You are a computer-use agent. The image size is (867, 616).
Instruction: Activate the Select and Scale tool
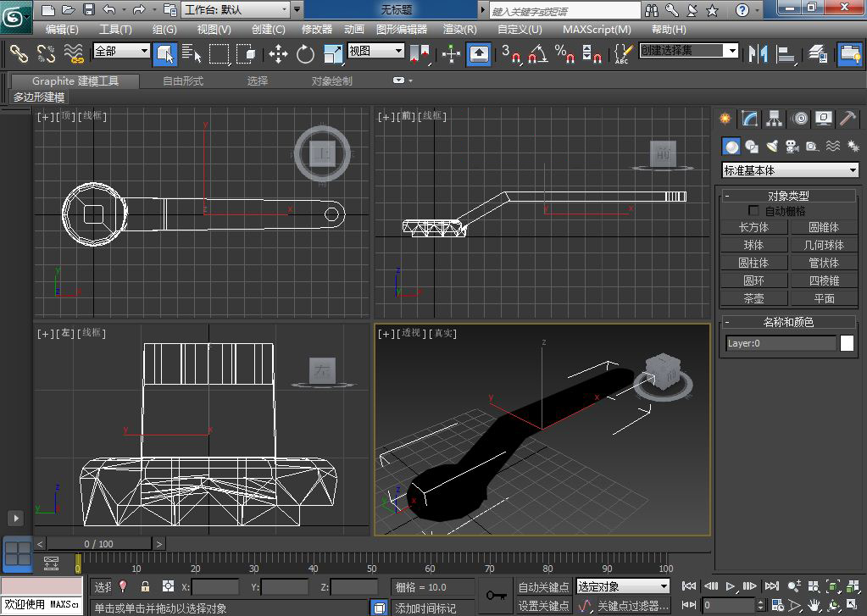pyautogui.click(x=333, y=53)
